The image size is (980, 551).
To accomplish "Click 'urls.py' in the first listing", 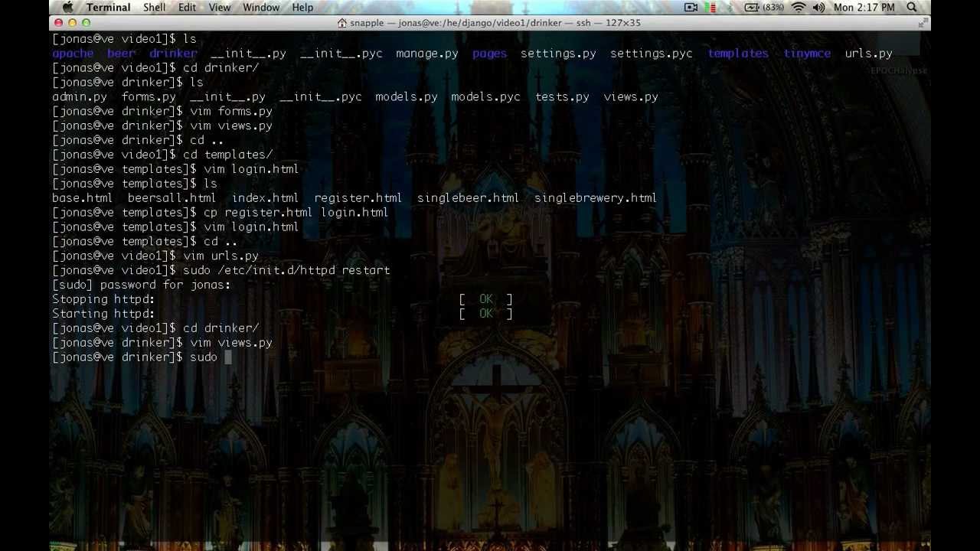I will (x=869, y=54).
